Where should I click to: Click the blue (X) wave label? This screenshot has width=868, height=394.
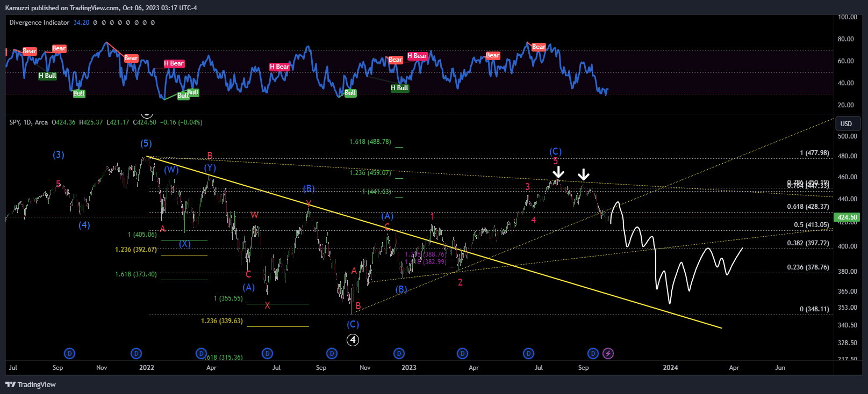(185, 244)
